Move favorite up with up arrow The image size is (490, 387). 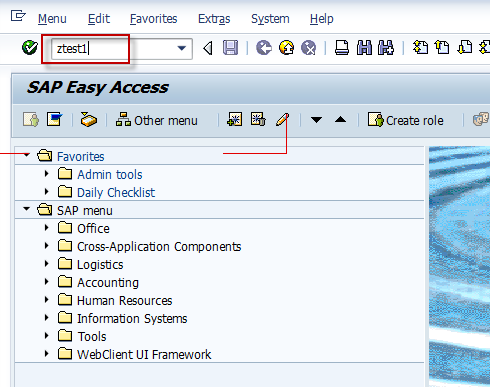coord(340,119)
